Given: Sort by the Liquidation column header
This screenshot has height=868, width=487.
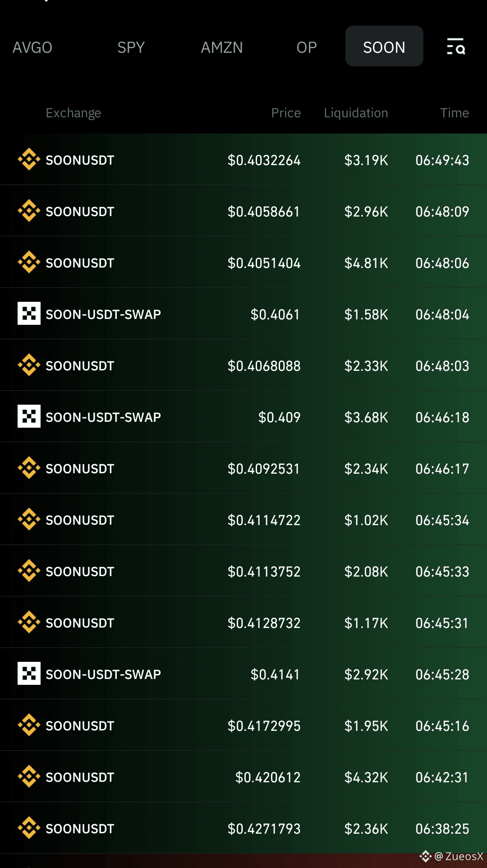Looking at the screenshot, I should tap(356, 113).
